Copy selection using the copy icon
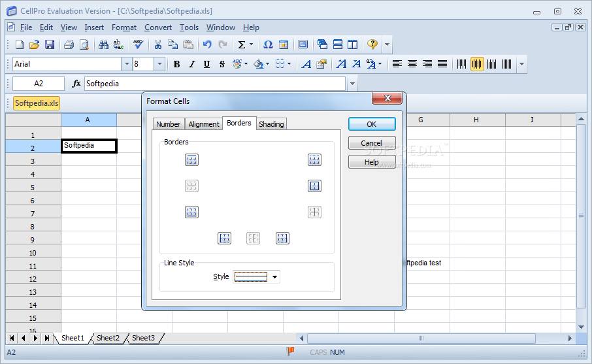The height and width of the screenshot is (364, 592). click(173, 44)
